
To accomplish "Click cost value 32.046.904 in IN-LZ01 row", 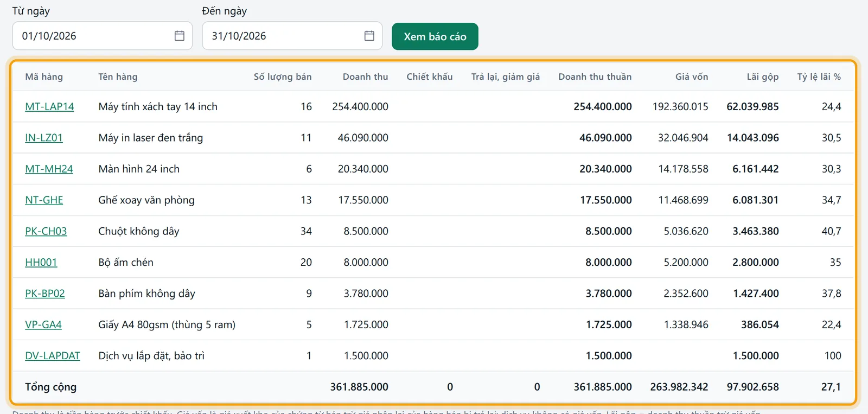I will pyautogui.click(x=684, y=138).
